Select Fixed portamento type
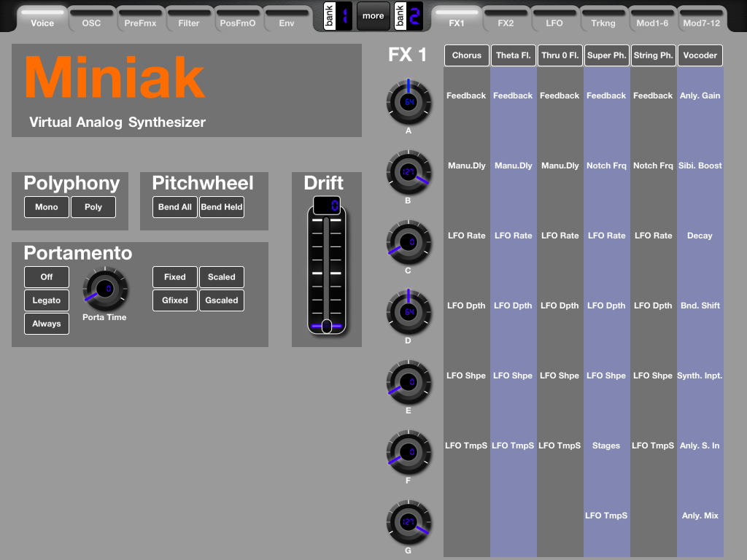This screenshot has height=560, width=747. tap(175, 277)
